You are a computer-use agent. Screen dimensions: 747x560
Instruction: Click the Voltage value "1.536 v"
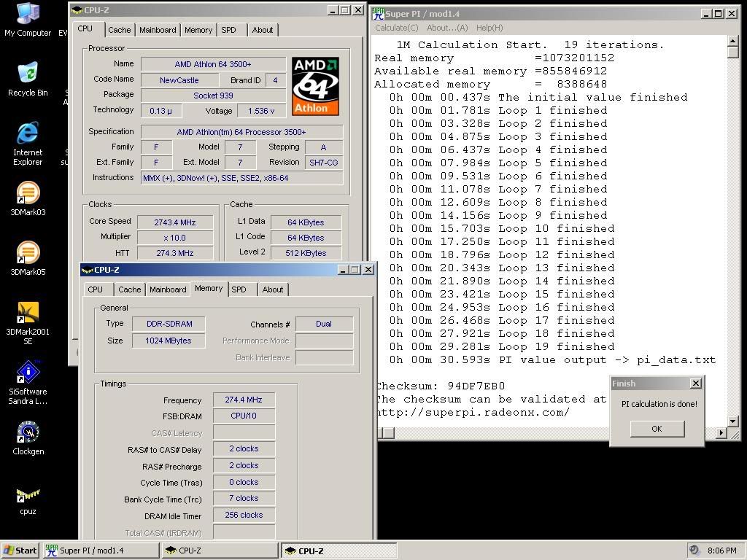tap(261, 111)
